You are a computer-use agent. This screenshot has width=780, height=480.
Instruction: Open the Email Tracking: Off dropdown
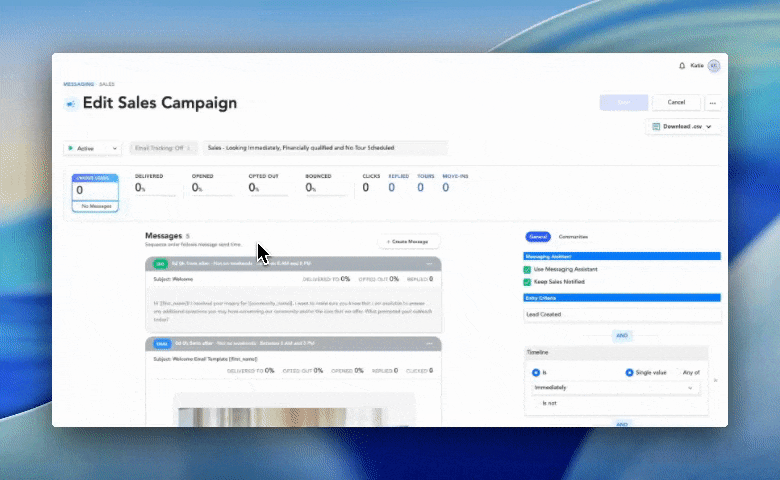click(163, 148)
